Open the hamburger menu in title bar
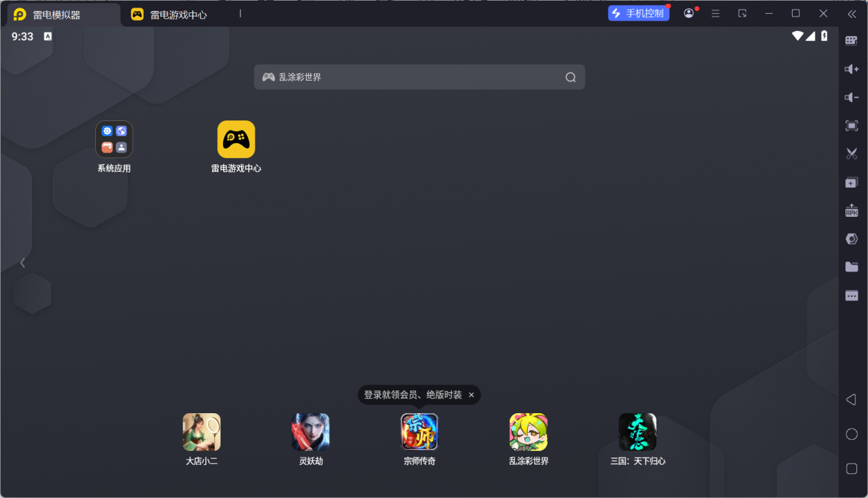This screenshot has width=868, height=498. (715, 14)
